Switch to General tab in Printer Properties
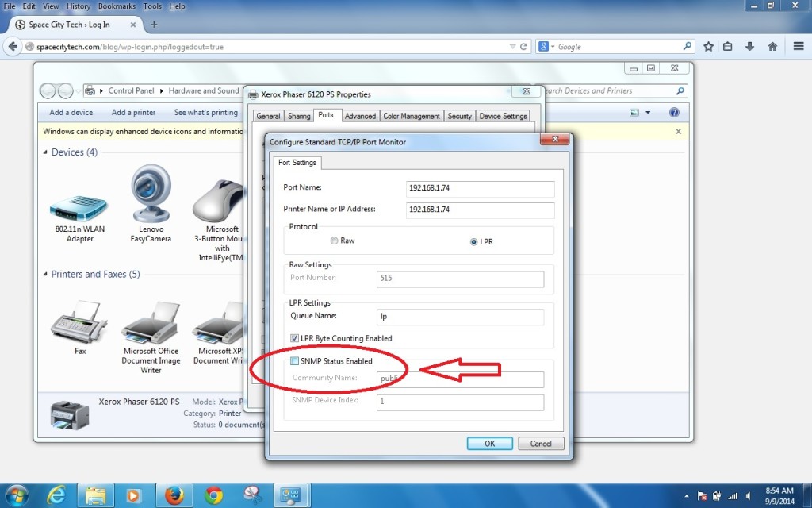Viewport: 812px width, 508px height. pyautogui.click(x=268, y=116)
